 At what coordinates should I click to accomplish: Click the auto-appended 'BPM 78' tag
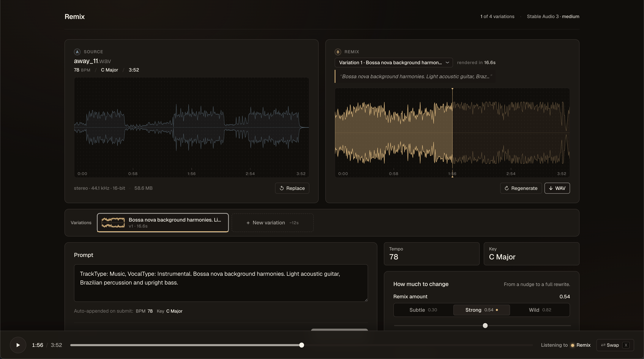pyautogui.click(x=144, y=311)
